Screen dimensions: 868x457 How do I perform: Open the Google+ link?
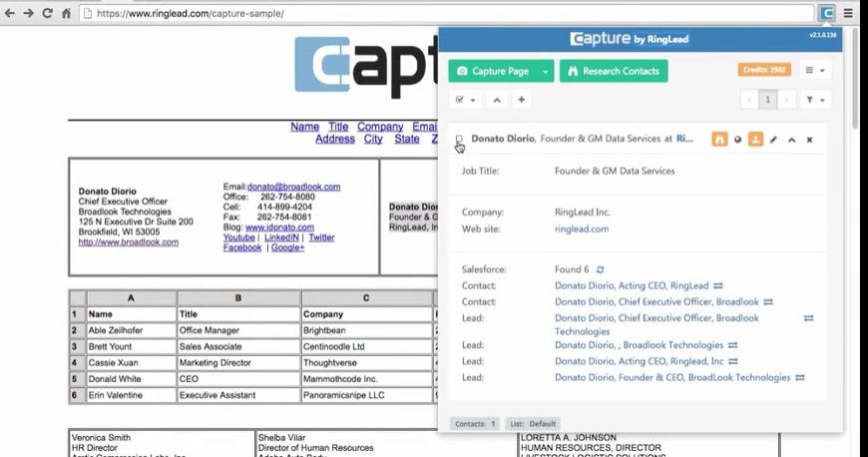point(287,247)
